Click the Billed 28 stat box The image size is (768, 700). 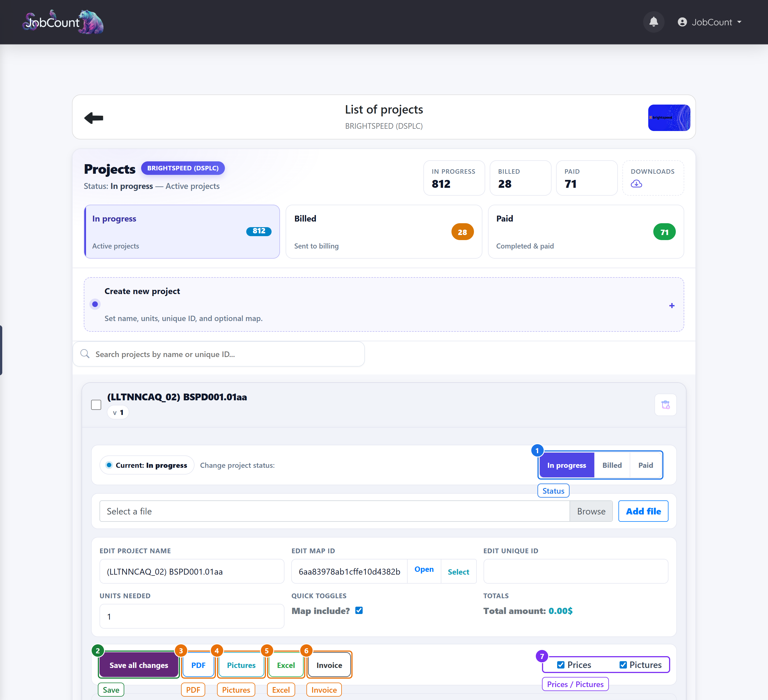tap(520, 178)
